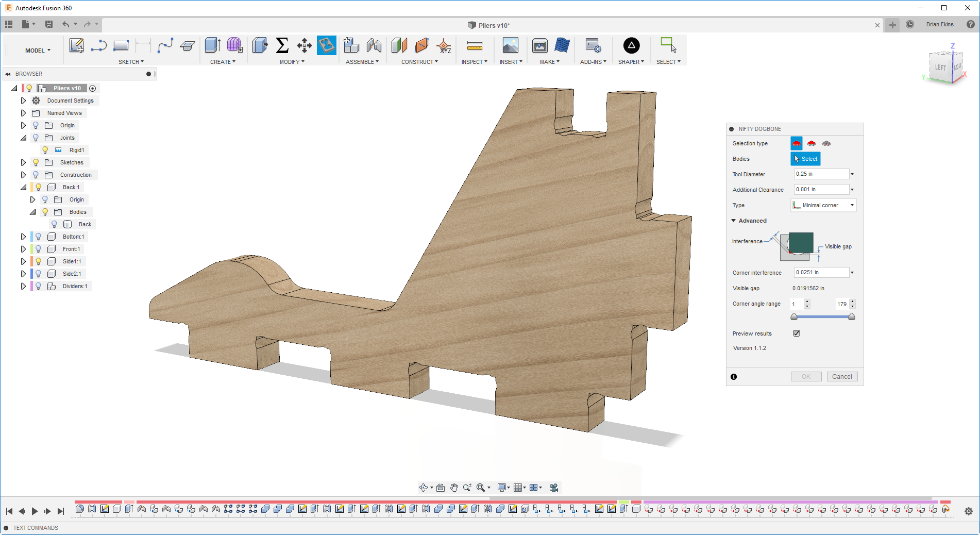Toggle the Preview results checkbox
The height and width of the screenshot is (535, 980).
pos(797,333)
